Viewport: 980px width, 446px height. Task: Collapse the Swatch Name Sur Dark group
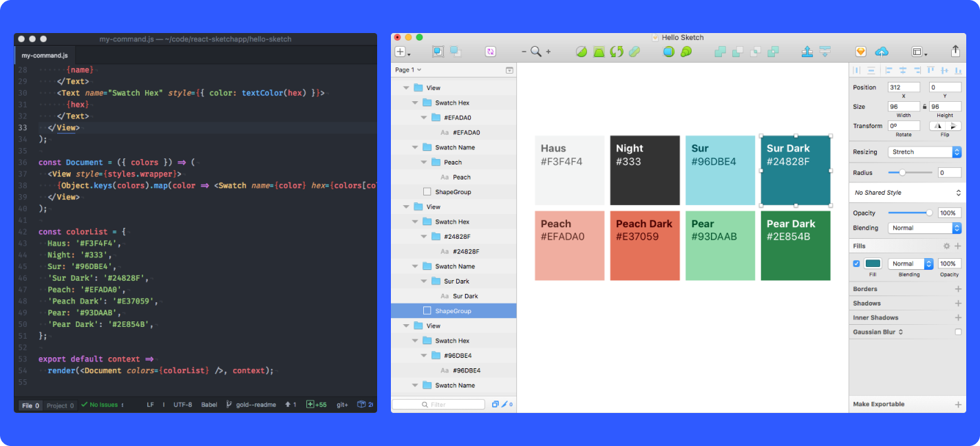[416, 266]
